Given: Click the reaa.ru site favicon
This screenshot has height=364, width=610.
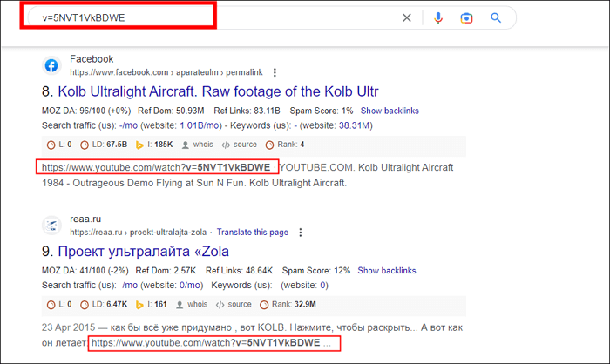Looking at the screenshot, I should click(x=51, y=226).
